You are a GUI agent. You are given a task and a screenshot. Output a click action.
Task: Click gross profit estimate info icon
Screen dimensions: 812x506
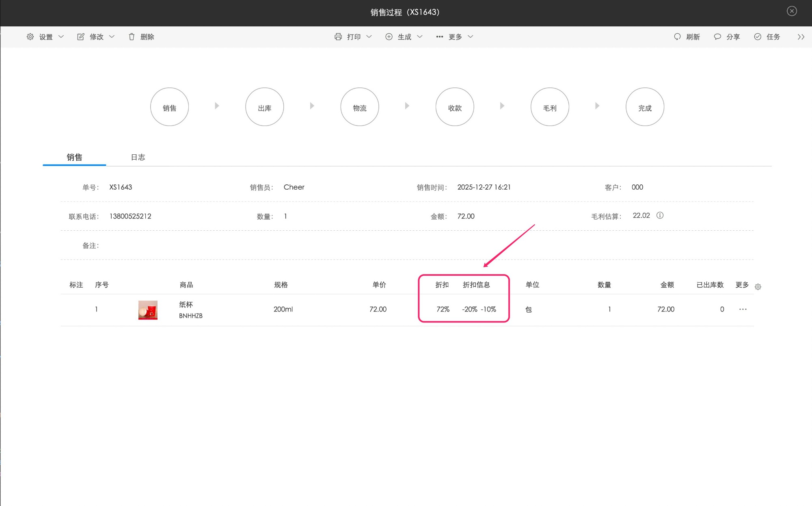point(660,216)
